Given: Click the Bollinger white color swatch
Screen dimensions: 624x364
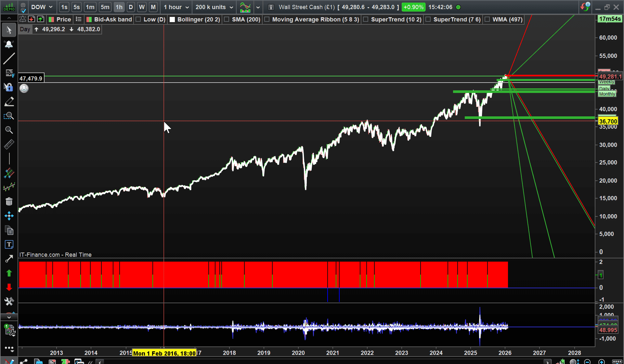Looking at the screenshot, I should (x=172, y=19).
